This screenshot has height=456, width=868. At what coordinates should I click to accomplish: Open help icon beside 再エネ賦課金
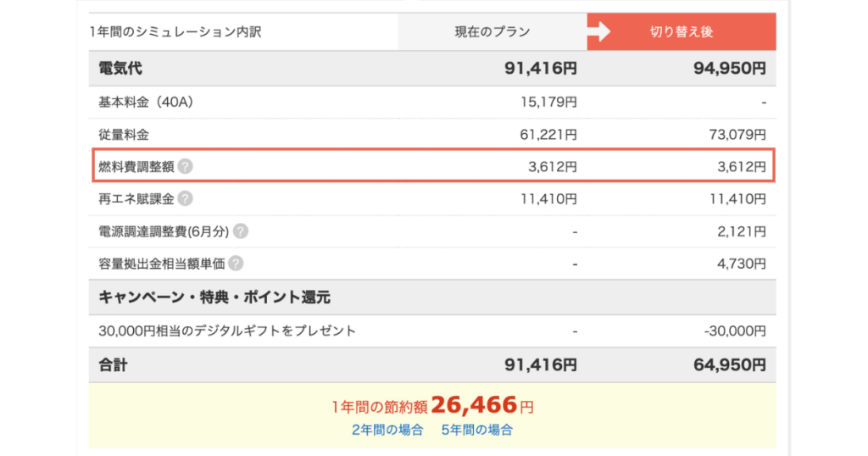[x=186, y=198]
